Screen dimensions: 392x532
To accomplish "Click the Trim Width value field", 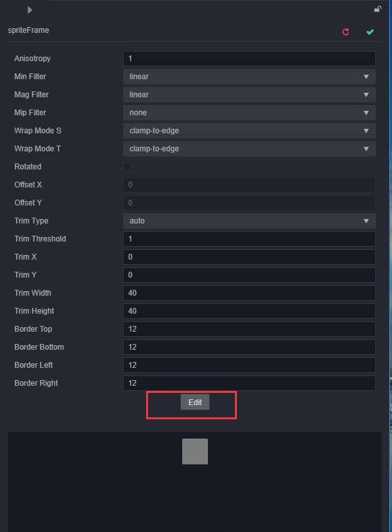I will [248, 293].
